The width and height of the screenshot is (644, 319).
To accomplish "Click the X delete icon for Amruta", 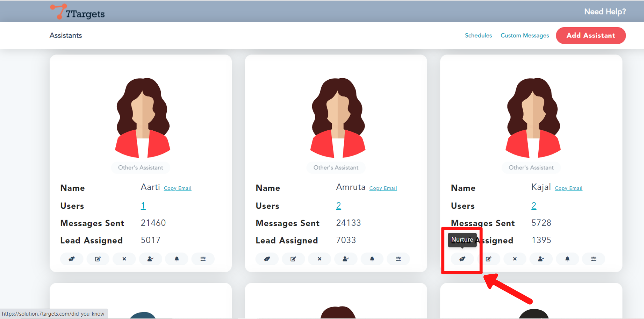I will pos(319,259).
